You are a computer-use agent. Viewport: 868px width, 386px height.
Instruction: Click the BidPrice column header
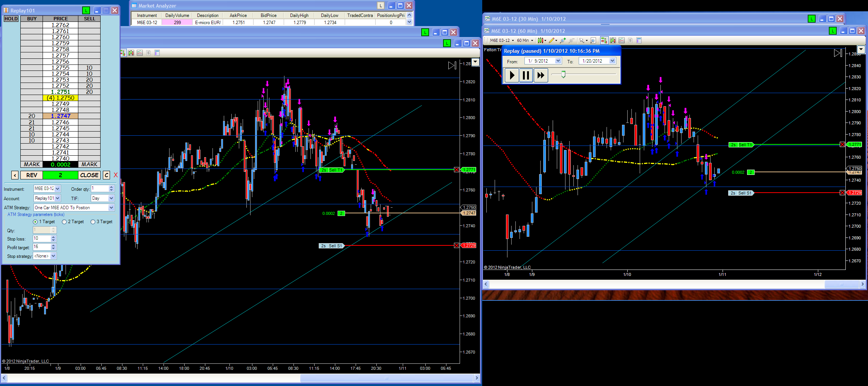click(269, 15)
